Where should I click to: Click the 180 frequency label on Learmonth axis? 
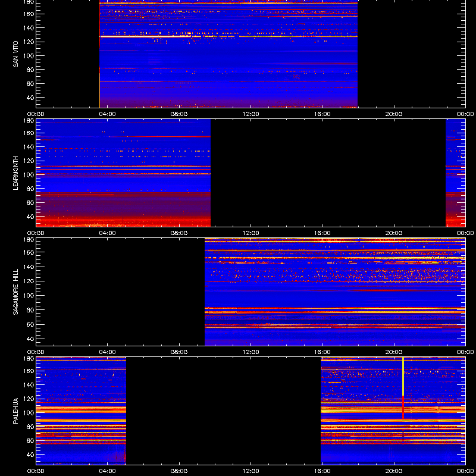[x=30, y=121]
